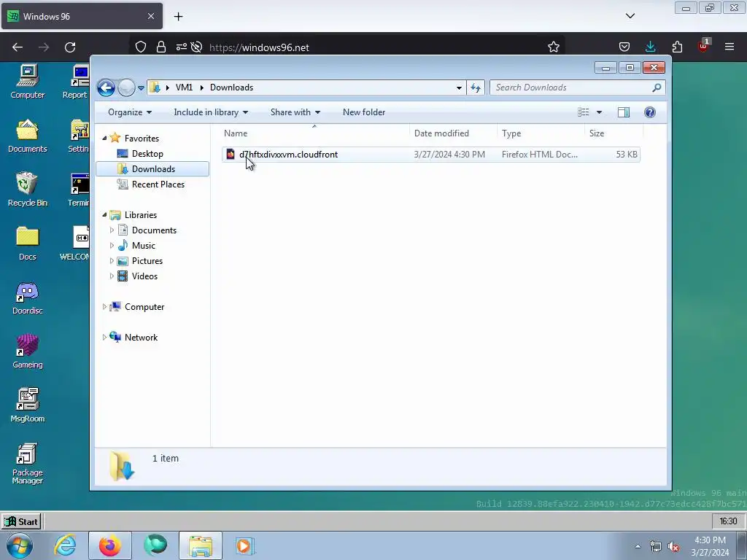Expand the Music library node
The width and height of the screenshot is (747, 560).
click(112, 246)
